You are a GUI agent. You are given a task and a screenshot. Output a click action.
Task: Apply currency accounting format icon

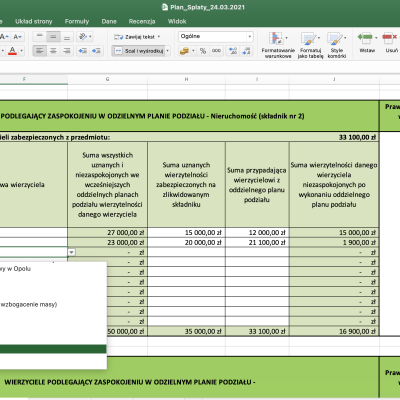184,51
